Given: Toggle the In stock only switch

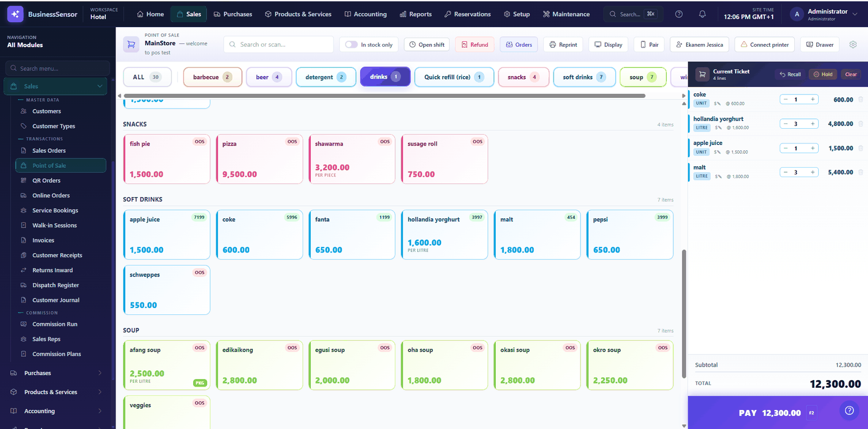Looking at the screenshot, I should pyautogui.click(x=351, y=45).
